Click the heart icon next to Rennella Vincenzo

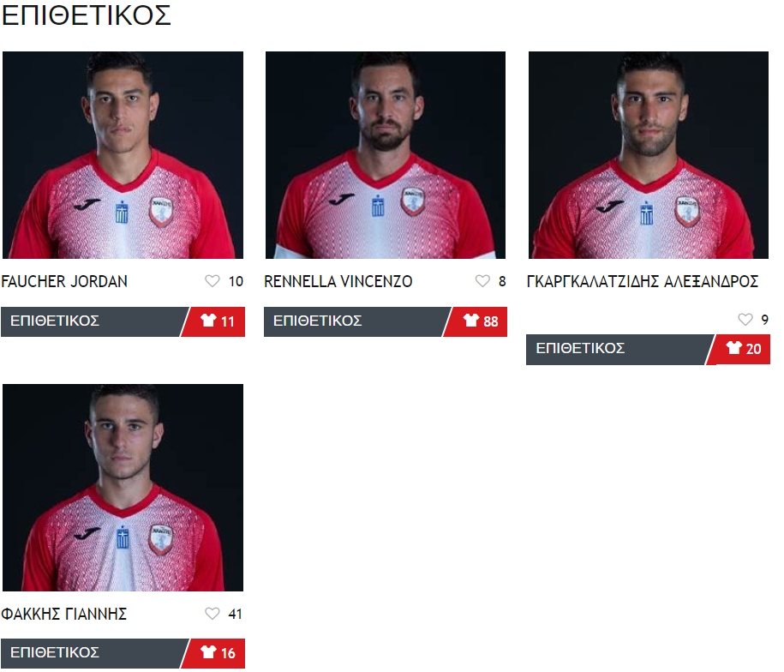(x=482, y=281)
